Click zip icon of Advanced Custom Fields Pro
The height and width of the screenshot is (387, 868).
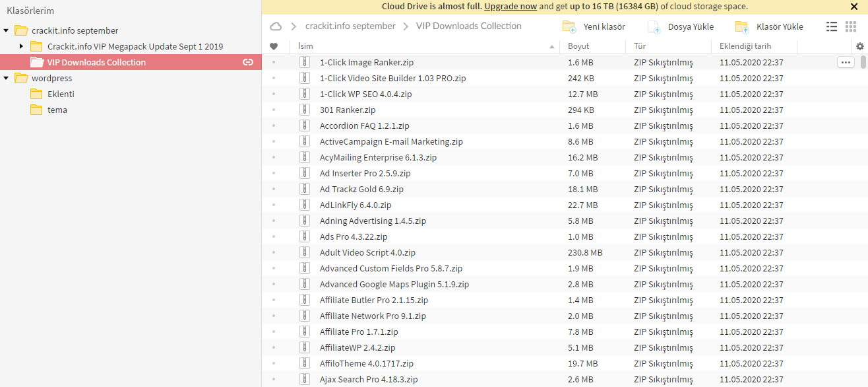click(304, 268)
